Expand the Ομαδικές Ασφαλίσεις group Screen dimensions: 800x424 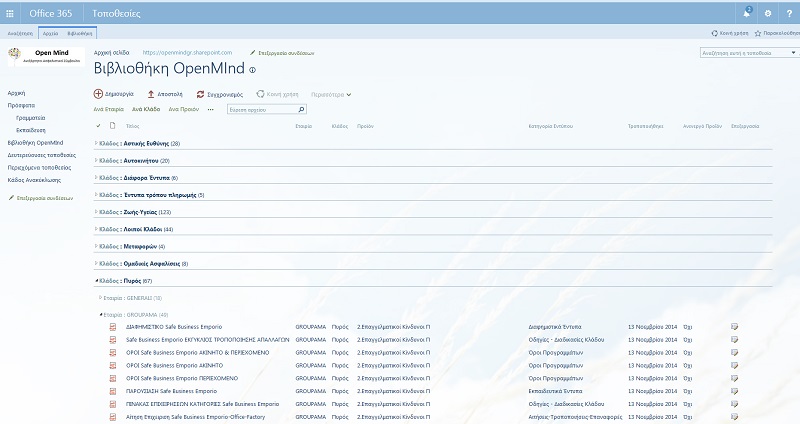click(x=96, y=263)
